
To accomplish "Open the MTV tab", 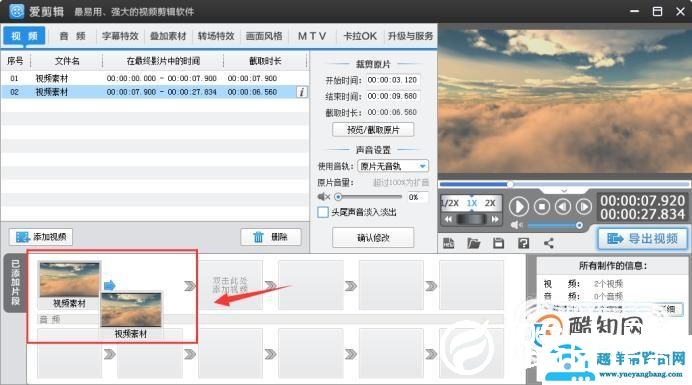I will [312, 36].
